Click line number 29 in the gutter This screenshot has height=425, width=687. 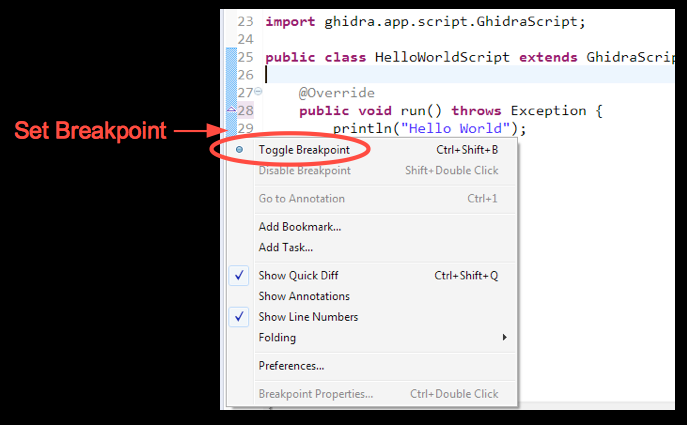(x=246, y=129)
